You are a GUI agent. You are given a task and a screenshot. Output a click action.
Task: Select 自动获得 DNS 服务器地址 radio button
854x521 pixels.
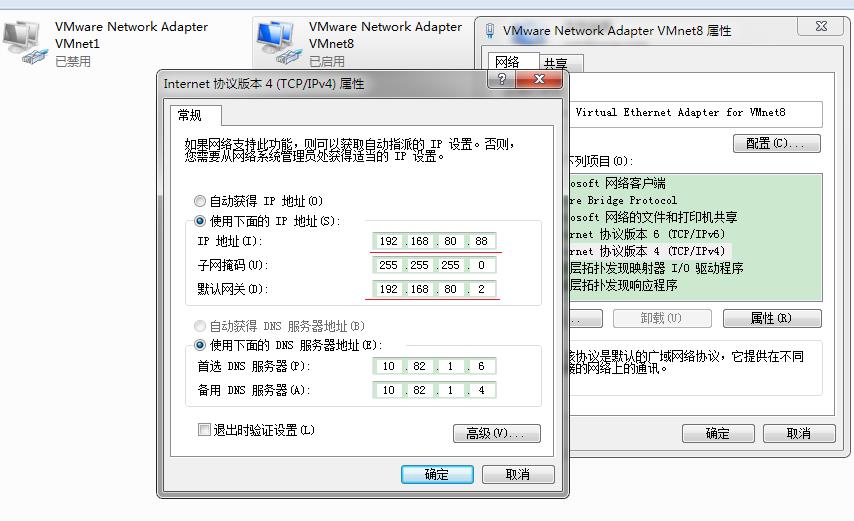(200, 326)
